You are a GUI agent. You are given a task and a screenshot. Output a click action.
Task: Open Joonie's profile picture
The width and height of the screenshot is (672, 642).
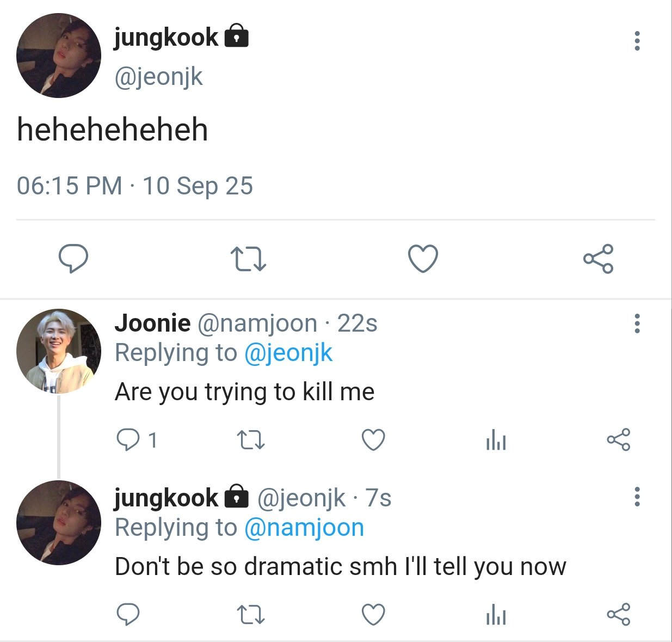pos(59,351)
